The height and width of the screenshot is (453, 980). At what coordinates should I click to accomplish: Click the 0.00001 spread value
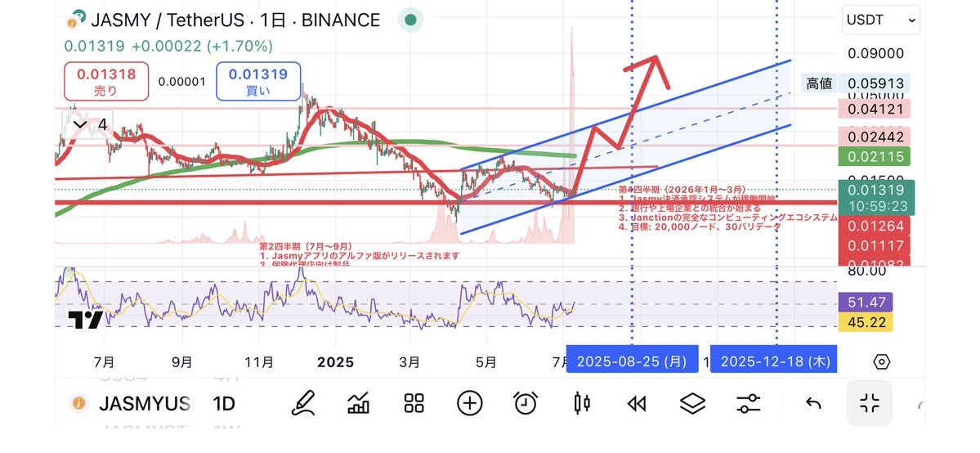point(182,81)
